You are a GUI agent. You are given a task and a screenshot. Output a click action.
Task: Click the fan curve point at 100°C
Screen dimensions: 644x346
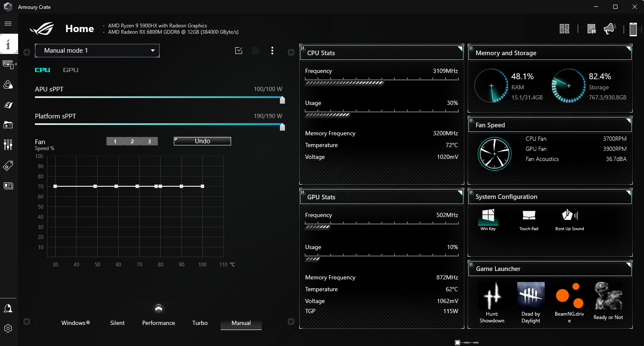click(202, 186)
